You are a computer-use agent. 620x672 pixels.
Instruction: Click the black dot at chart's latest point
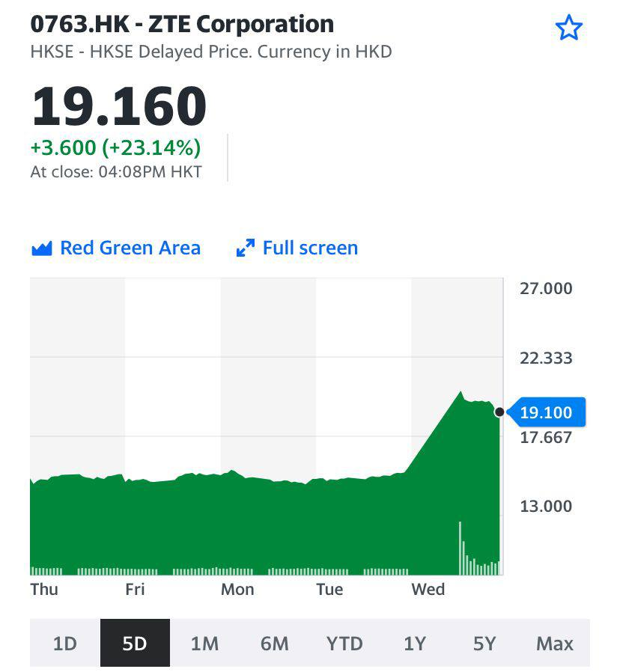click(499, 412)
